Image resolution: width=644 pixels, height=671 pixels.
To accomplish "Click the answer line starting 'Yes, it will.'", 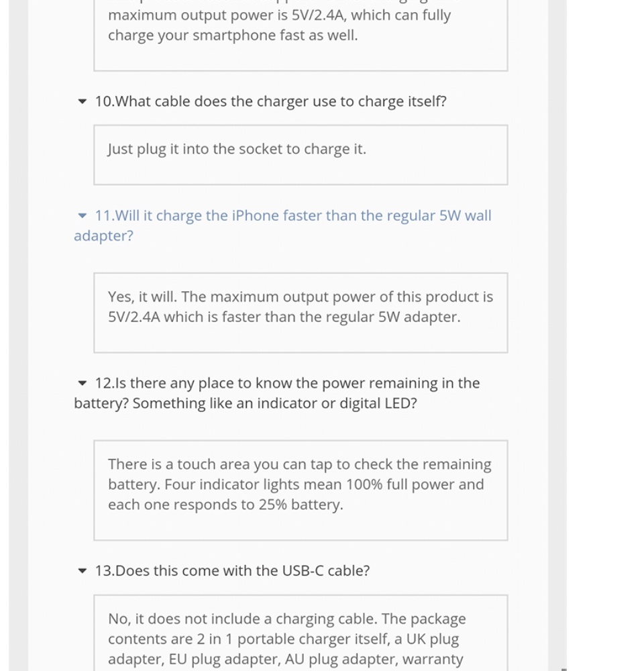I will click(x=300, y=297).
